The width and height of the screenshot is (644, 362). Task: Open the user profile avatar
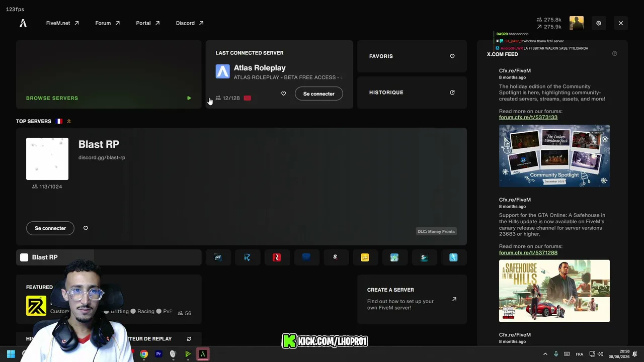coord(577,23)
